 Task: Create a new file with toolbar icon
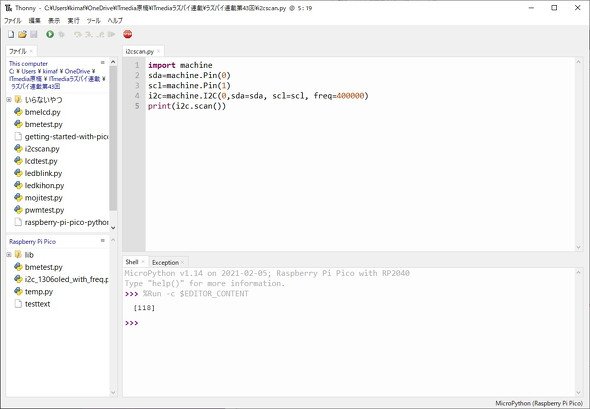click(11, 35)
